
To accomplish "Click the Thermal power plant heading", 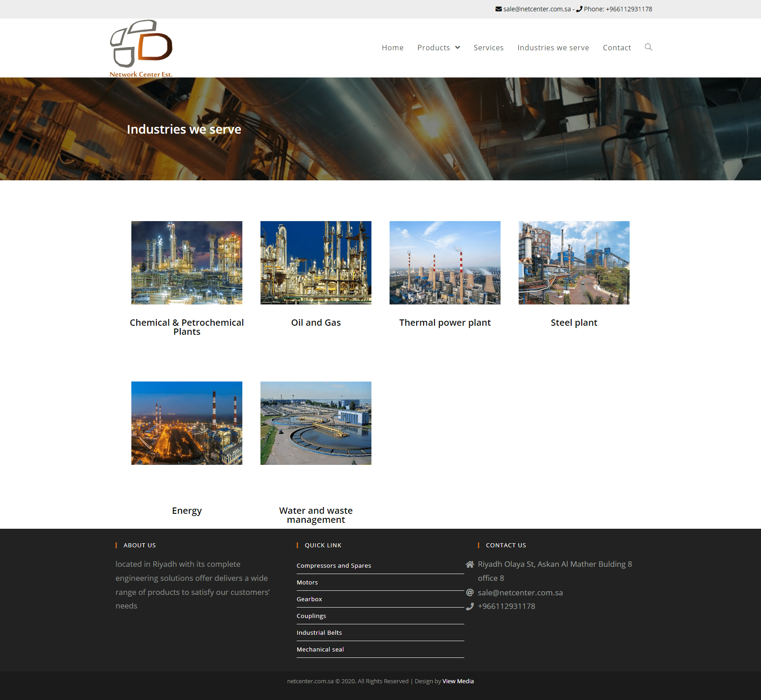I will point(445,323).
